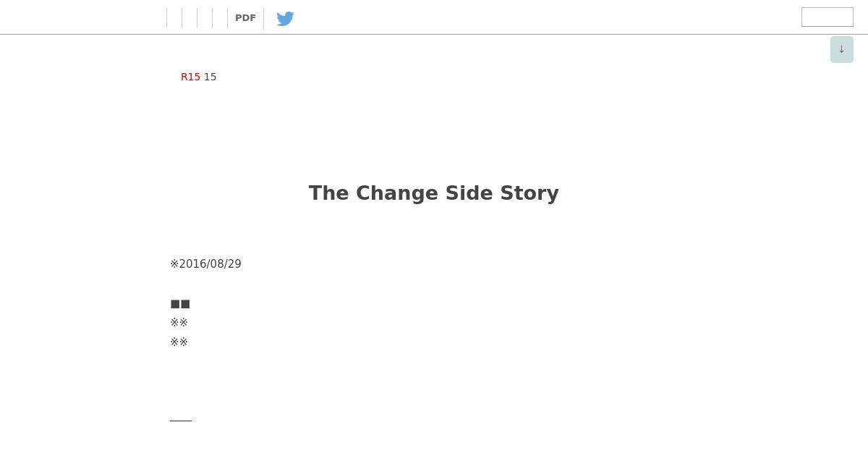This screenshot has height=456, width=868.
Task: Click the header bar's bottom border line
Action: 434,34
